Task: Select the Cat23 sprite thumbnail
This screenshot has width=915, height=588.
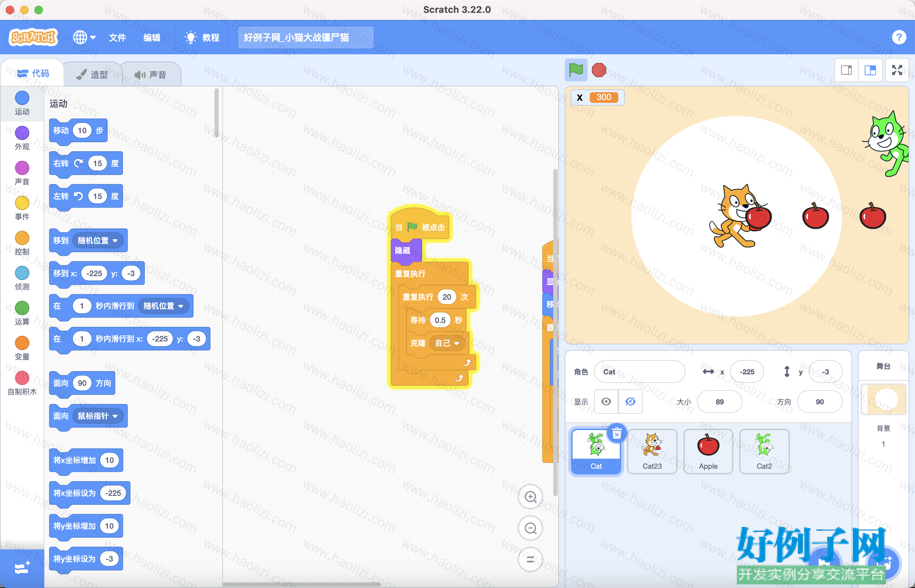Action: pyautogui.click(x=652, y=452)
